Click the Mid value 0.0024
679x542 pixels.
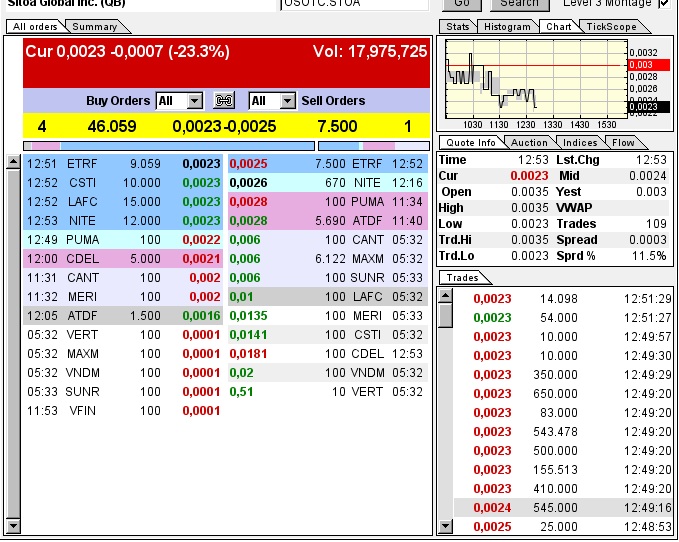(647, 176)
